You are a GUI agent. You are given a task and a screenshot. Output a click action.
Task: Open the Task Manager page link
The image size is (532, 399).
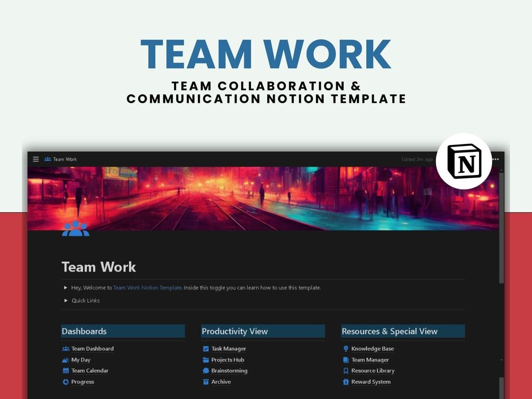pyautogui.click(x=229, y=348)
